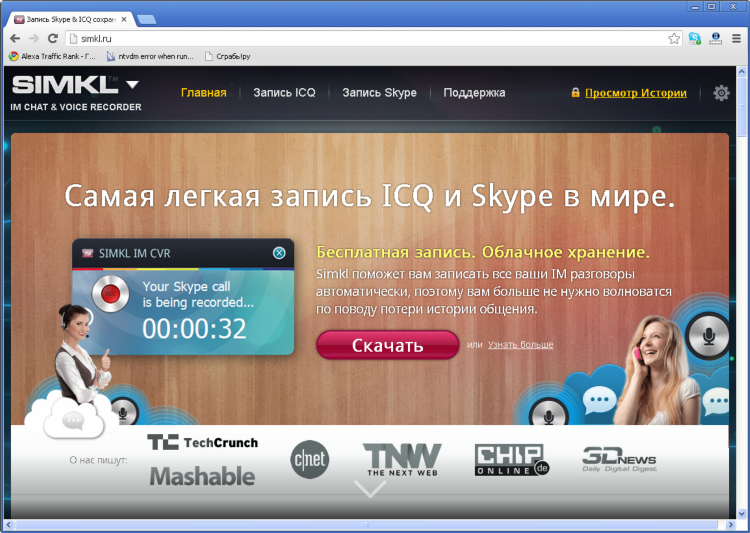Open the Запись ICQ menu item
Screen dimensions: 750x533
point(284,93)
